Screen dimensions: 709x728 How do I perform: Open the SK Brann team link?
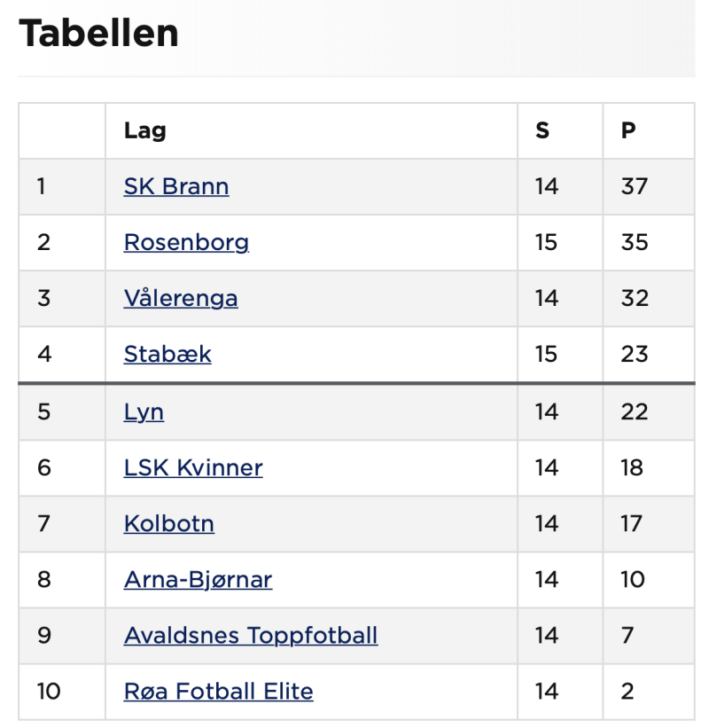pos(176,187)
